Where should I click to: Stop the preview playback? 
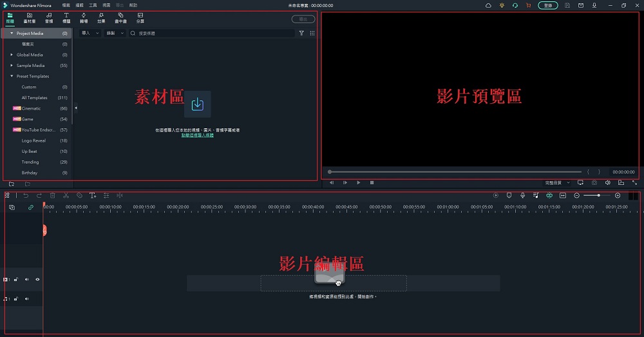372,183
